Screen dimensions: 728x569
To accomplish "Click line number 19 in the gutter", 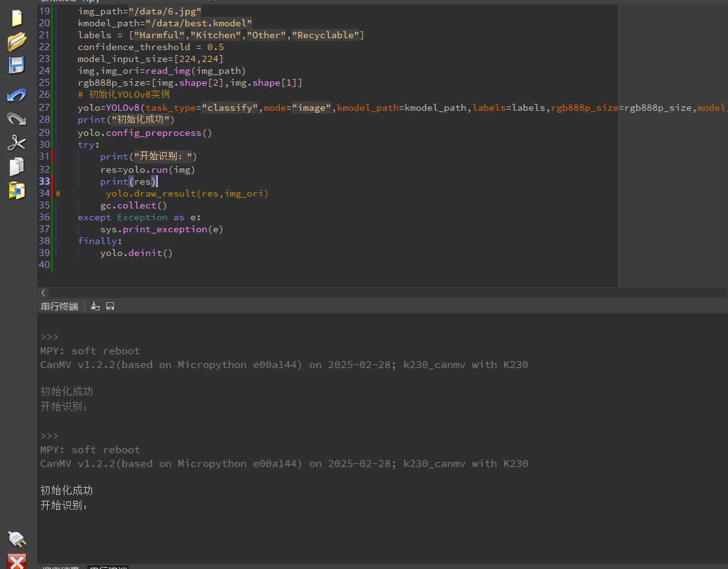I will coord(44,11).
